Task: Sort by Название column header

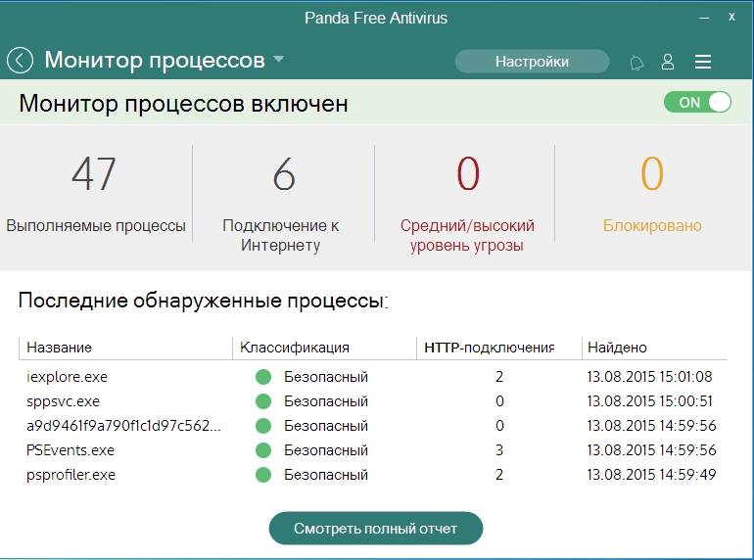Action: coord(59,348)
